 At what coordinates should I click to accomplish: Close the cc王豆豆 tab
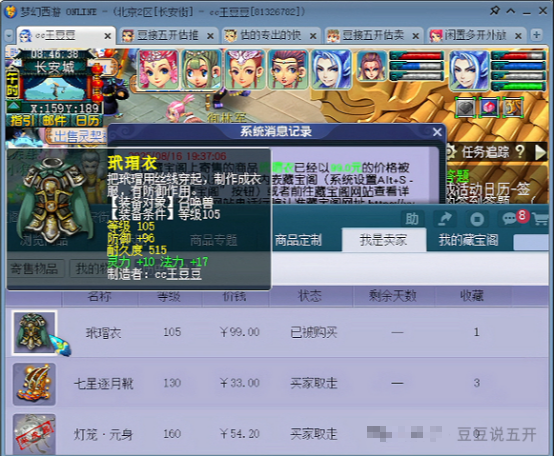[x=108, y=36]
